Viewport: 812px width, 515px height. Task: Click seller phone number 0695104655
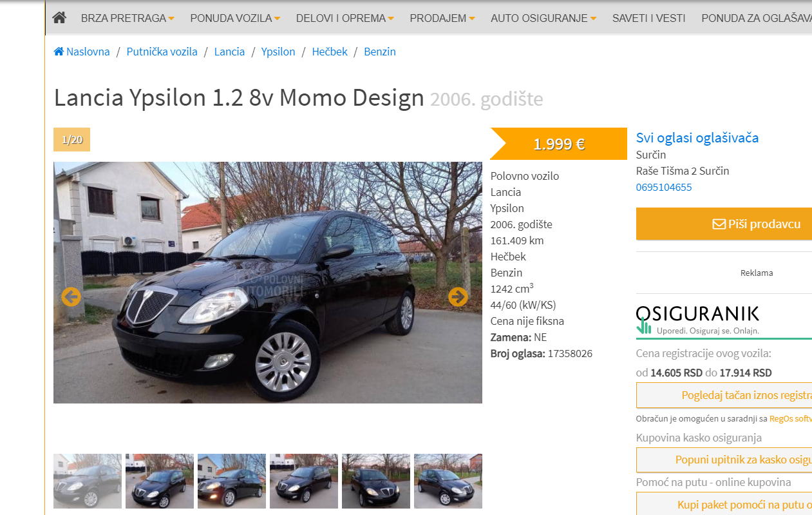click(x=664, y=188)
